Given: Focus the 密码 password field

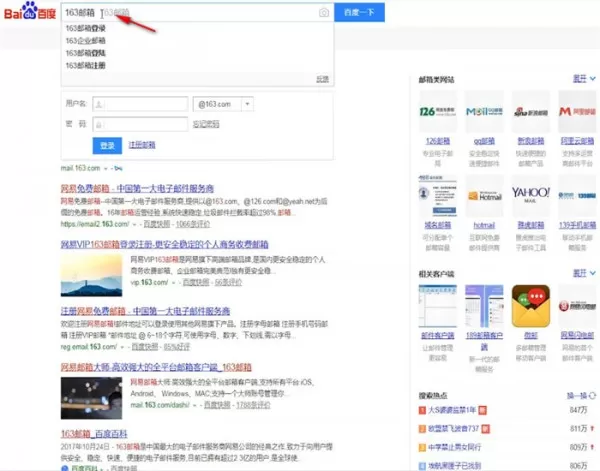Looking at the screenshot, I should pyautogui.click(x=140, y=124).
